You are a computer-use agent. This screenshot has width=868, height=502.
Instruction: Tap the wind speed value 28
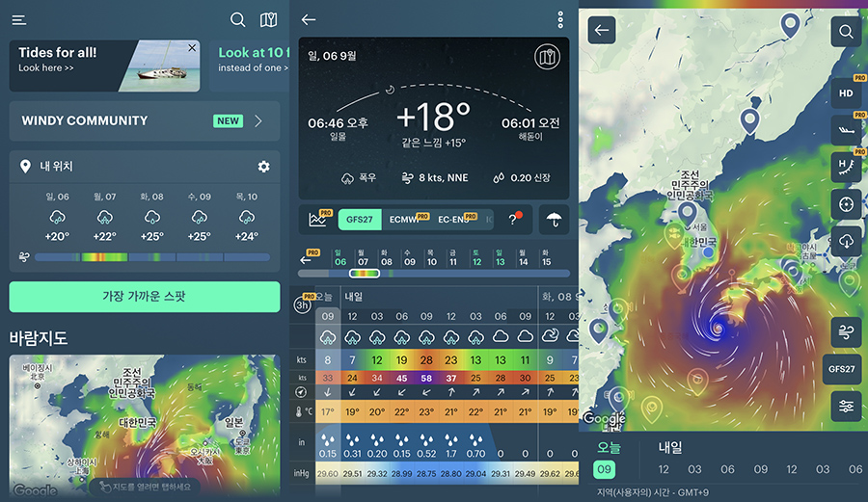[426, 360]
